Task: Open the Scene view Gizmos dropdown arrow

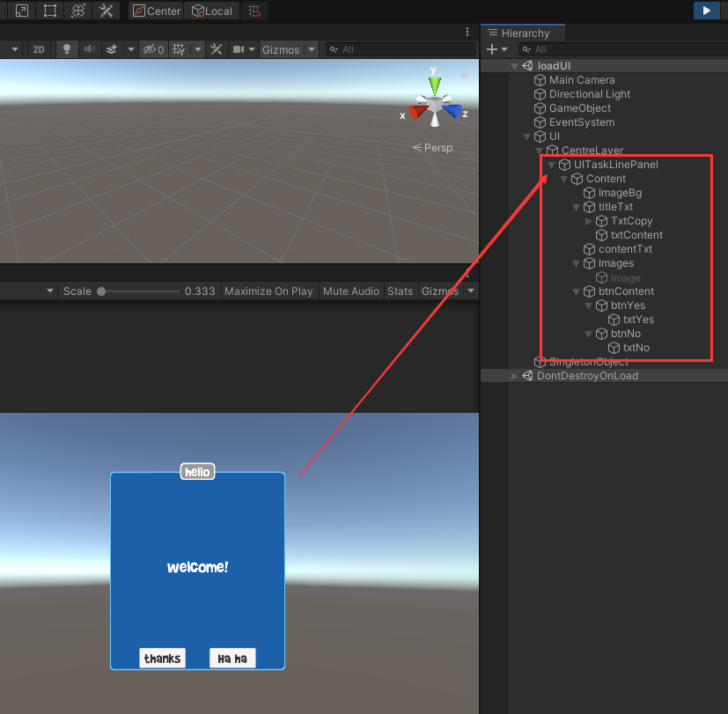Action: (312, 49)
